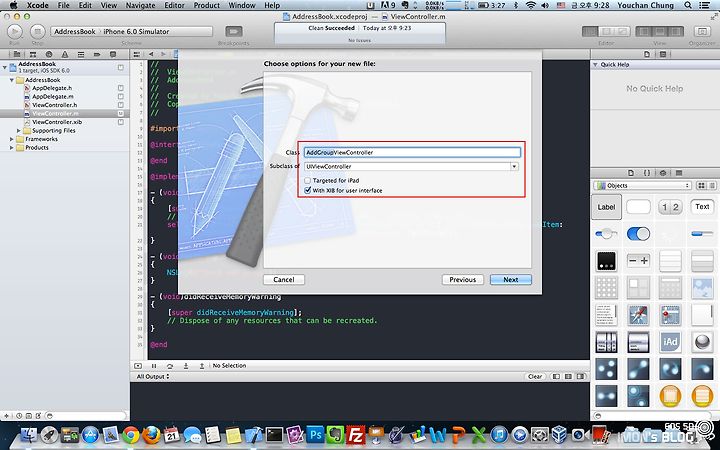The height and width of the screenshot is (450, 720).
Task: Open the Code Snippet library icon
Action: [647, 173]
